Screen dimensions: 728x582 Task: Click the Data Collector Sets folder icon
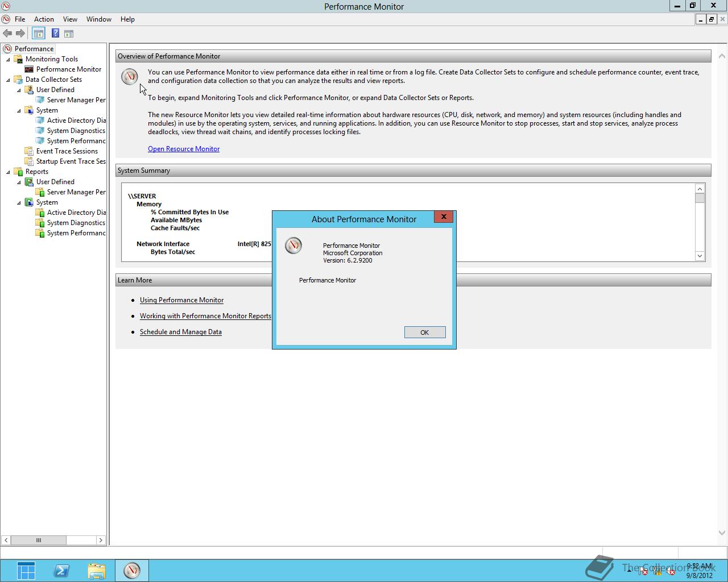pos(18,80)
